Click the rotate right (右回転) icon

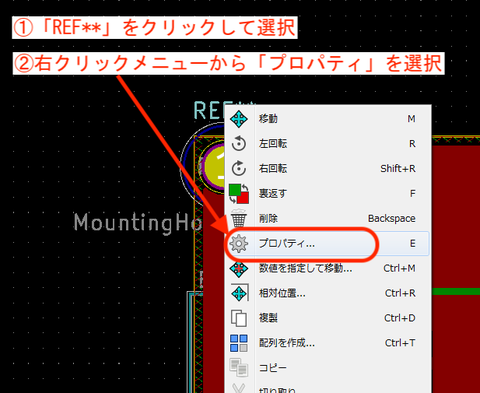coord(239,168)
